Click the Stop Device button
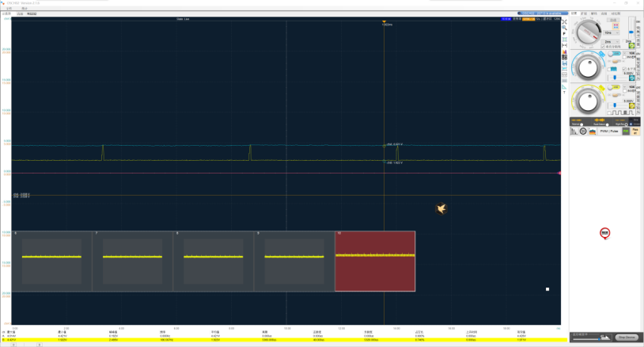The height and width of the screenshot is (347, 644). pyautogui.click(x=627, y=337)
